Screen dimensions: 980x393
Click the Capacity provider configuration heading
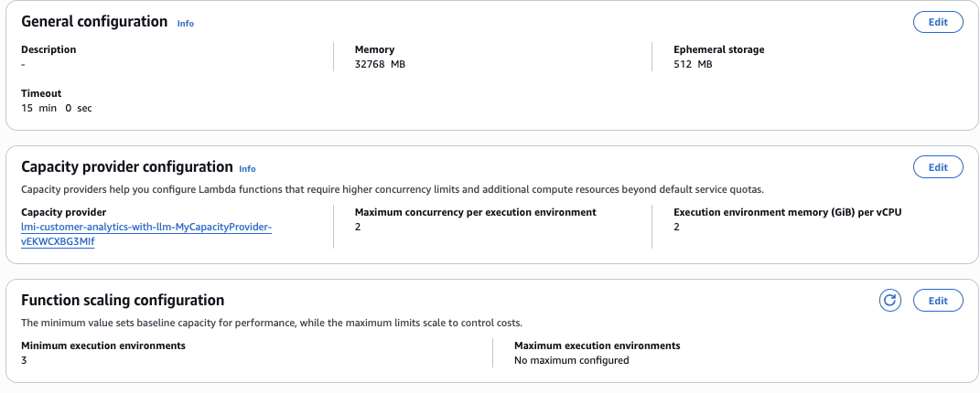(x=126, y=166)
